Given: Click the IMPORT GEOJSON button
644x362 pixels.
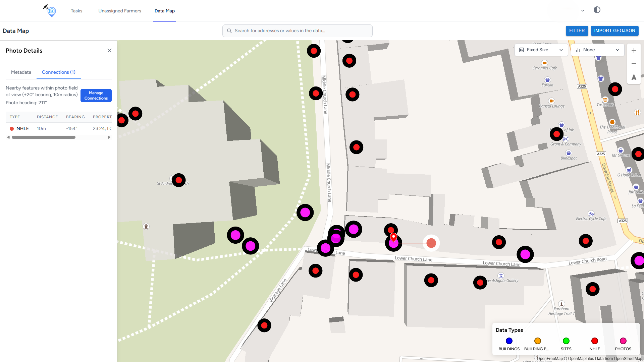Looking at the screenshot, I should click(x=614, y=31).
